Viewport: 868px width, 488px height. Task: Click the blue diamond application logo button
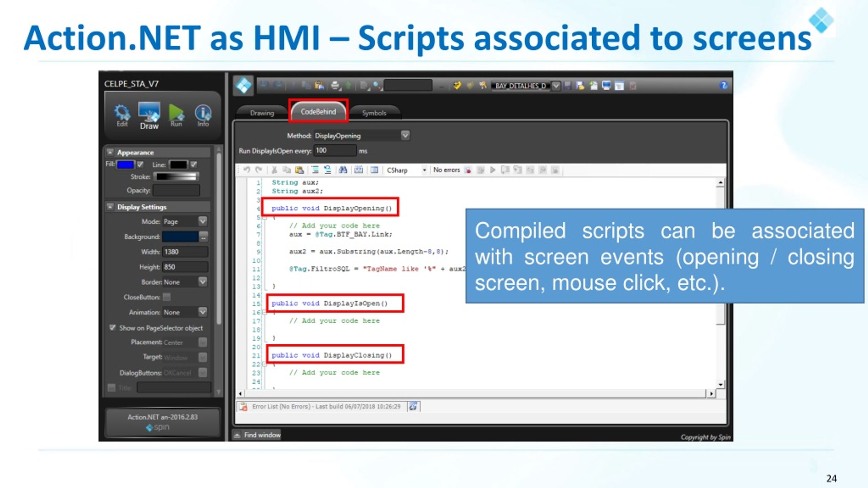(x=243, y=85)
